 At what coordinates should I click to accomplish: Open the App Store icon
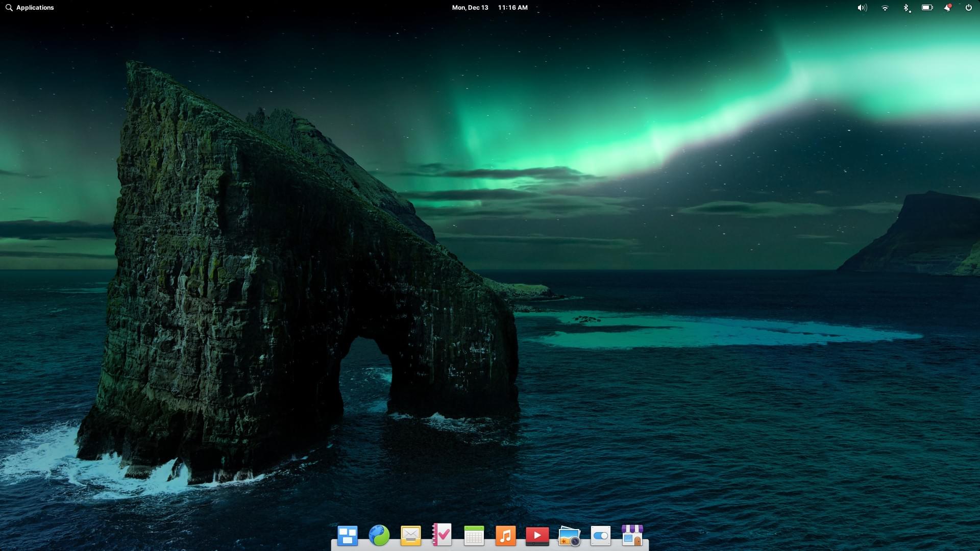(631, 536)
